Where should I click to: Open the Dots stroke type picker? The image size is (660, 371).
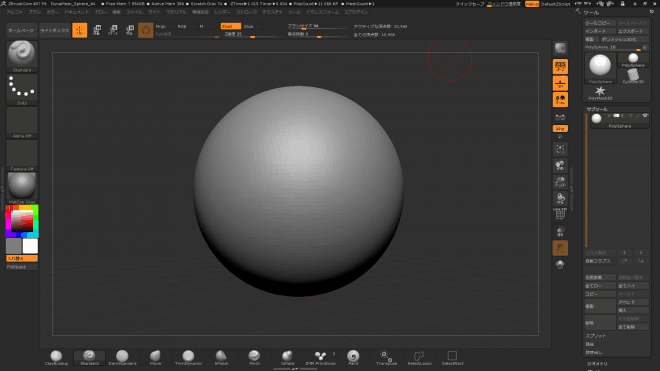click(x=22, y=90)
